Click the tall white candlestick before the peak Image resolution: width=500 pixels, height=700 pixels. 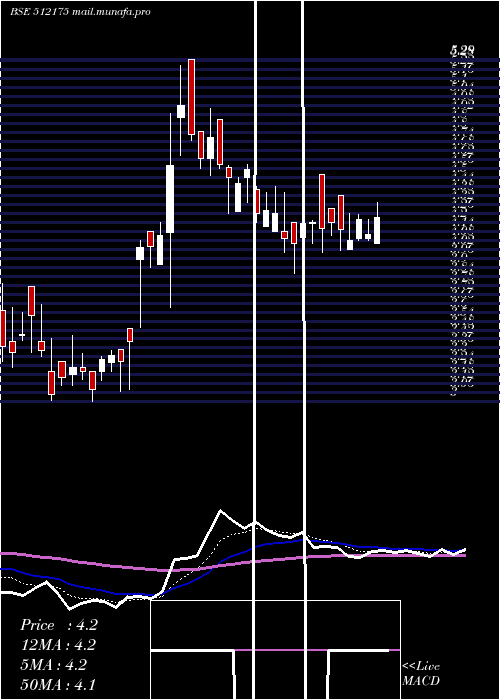(170, 199)
